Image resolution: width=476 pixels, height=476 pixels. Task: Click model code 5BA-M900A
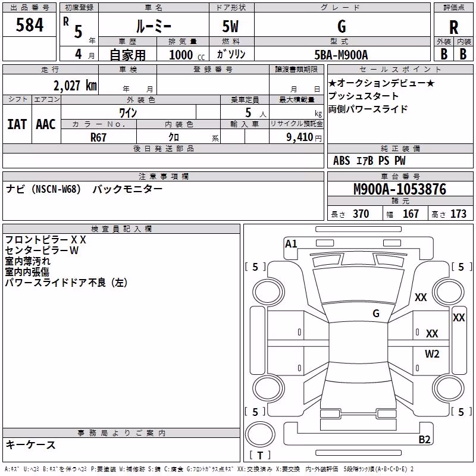[341, 55]
